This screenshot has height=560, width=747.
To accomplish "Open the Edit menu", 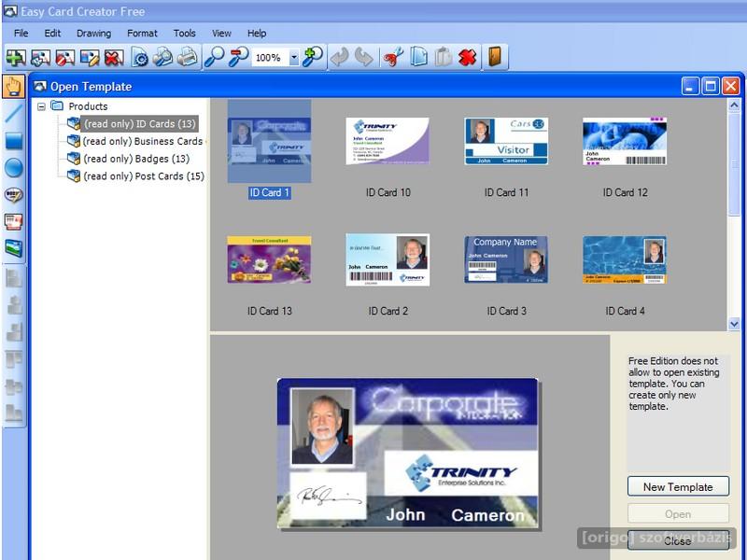I will 52,34.
